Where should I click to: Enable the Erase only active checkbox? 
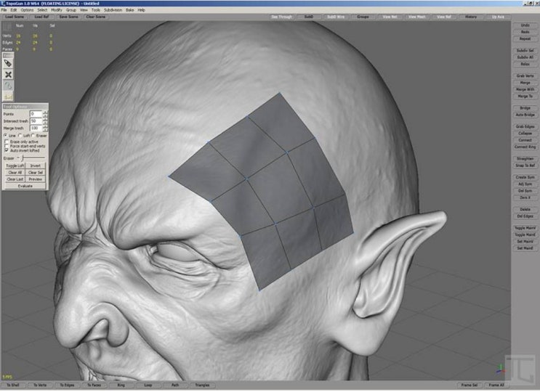(x=5, y=140)
